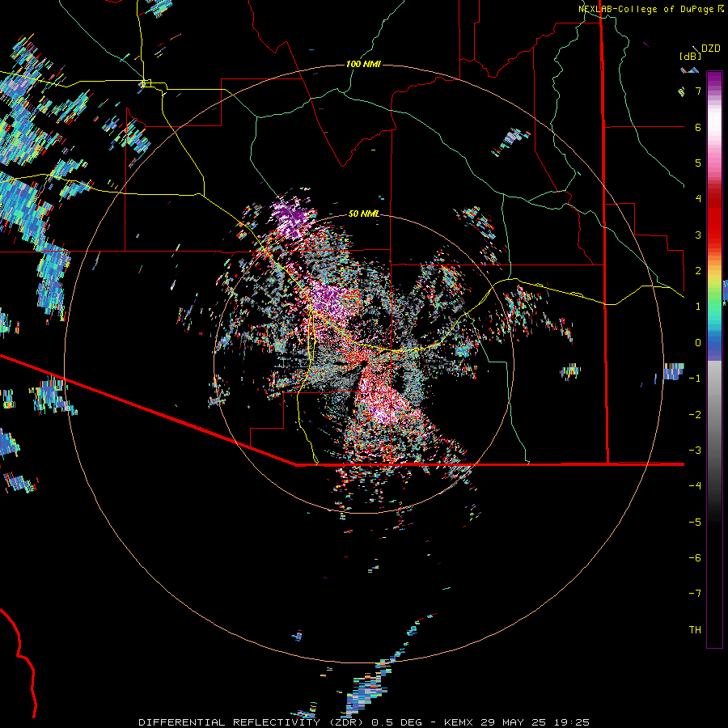
Task: Click the "-6" value on the dB scale
Action: tap(695, 558)
